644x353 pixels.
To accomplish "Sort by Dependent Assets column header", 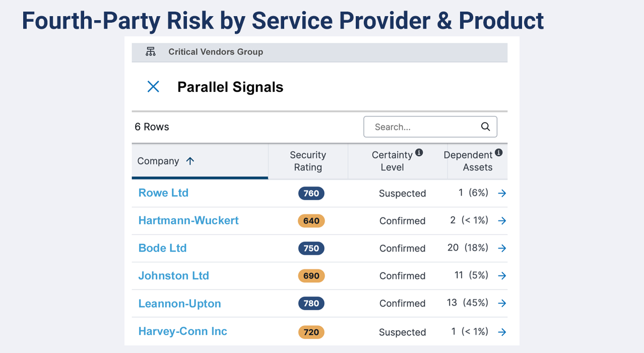I will (469, 161).
